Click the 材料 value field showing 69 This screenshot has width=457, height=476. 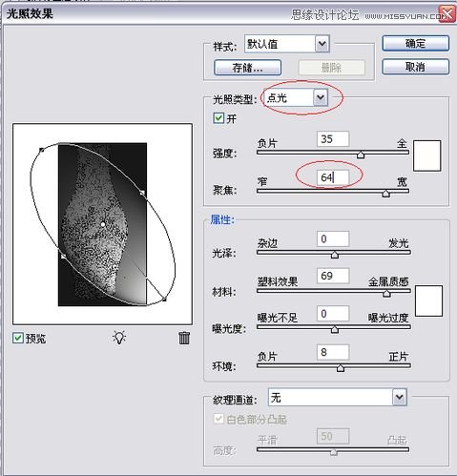point(333,276)
